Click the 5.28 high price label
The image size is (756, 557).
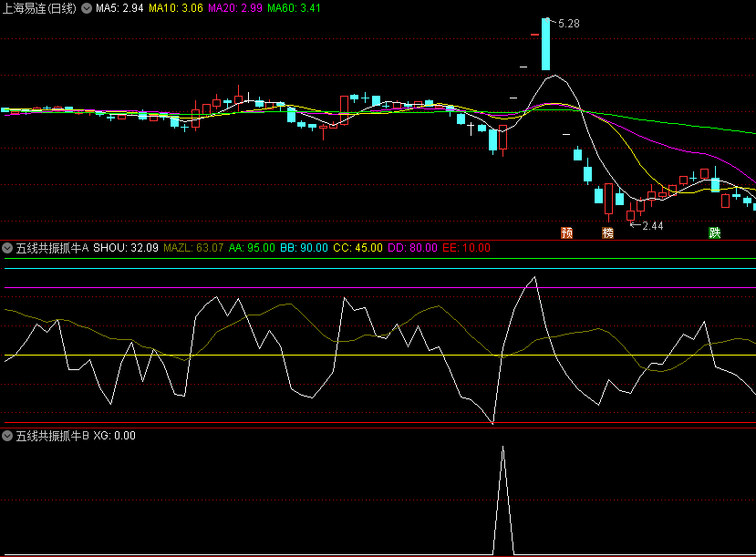coord(569,24)
